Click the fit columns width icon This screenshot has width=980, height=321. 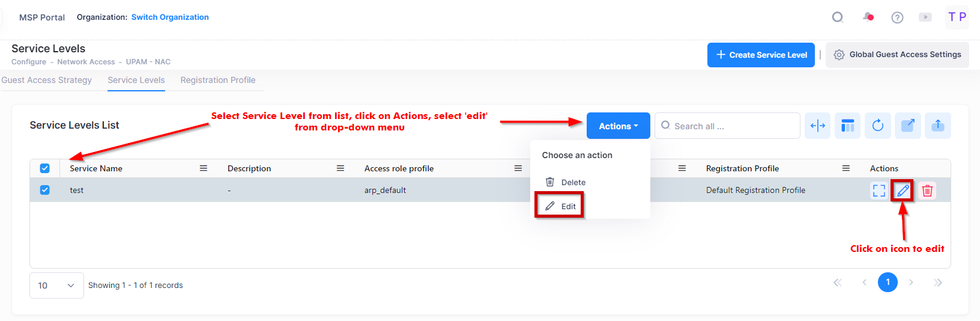(817, 126)
